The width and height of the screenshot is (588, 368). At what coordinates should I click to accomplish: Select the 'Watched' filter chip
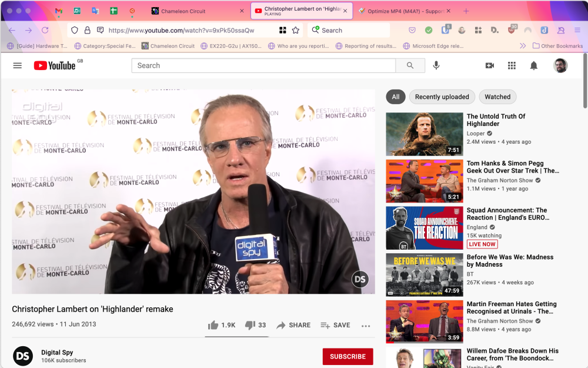(x=497, y=97)
